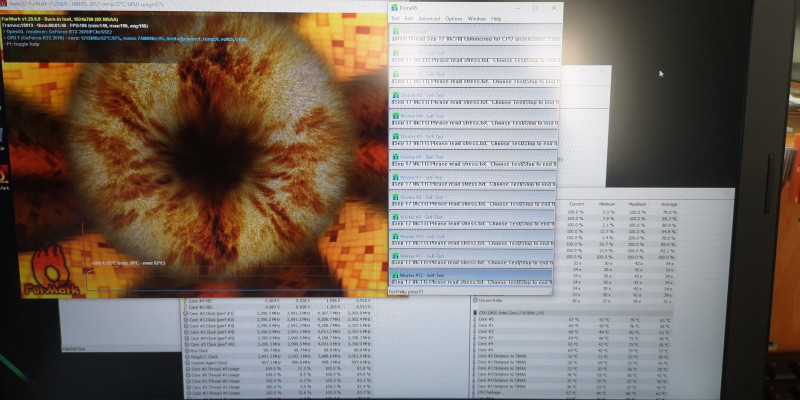Click the Current column header in sensor window
Screen dimensions: 800x400
point(577,205)
